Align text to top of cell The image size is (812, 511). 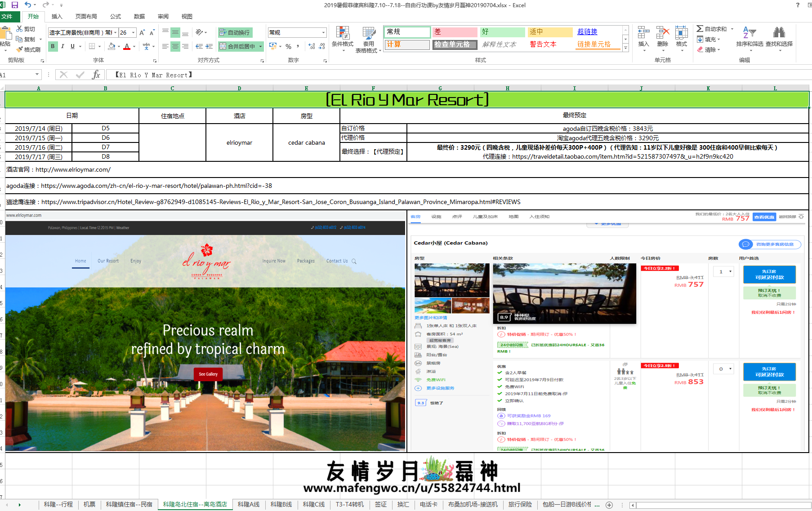tap(165, 32)
